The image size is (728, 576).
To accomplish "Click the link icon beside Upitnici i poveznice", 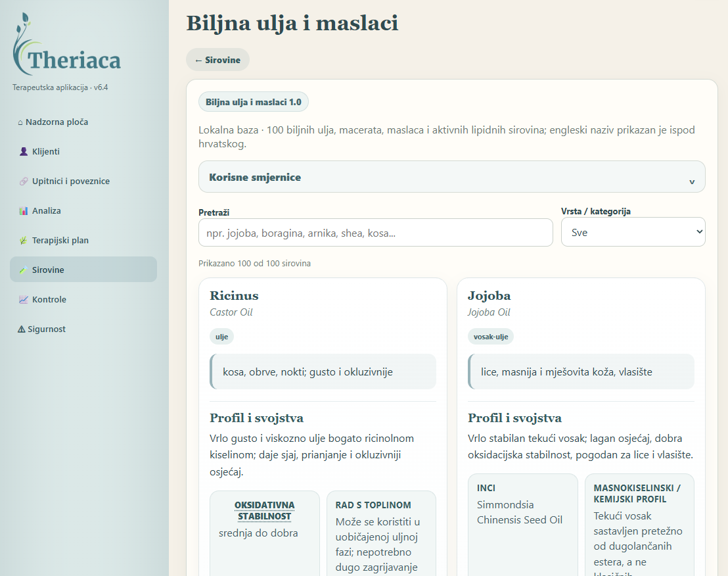I will [x=23, y=181].
